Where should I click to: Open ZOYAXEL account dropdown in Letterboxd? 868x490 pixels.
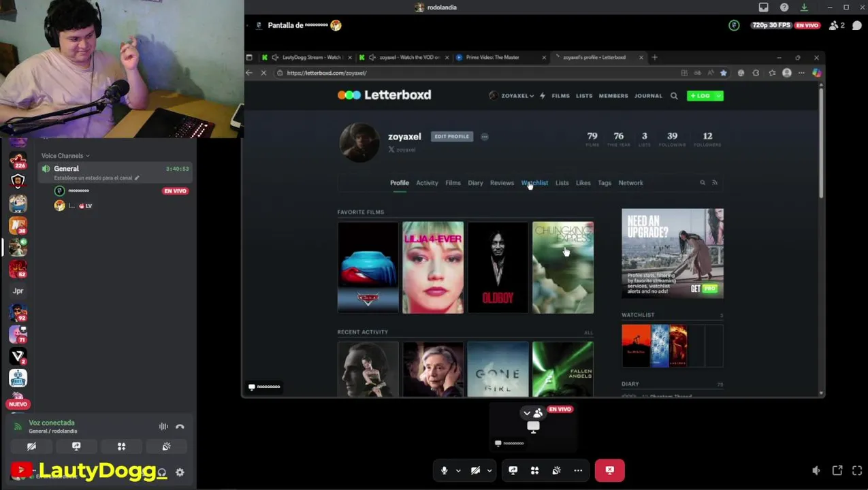511,96
